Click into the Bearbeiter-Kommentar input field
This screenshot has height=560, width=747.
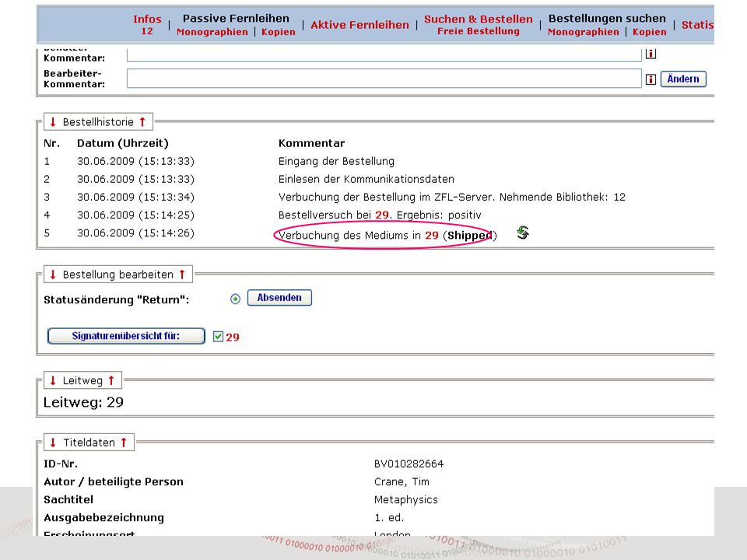point(384,79)
